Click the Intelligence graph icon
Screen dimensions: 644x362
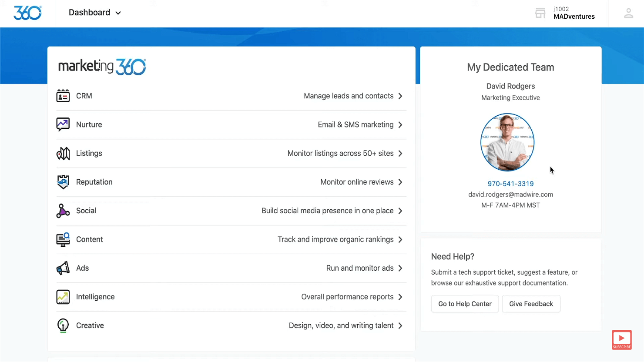click(63, 297)
